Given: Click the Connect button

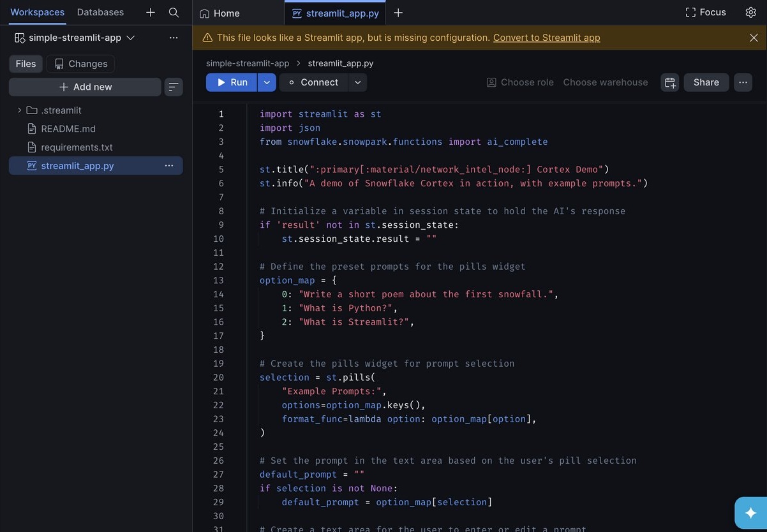Looking at the screenshot, I should (x=313, y=82).
